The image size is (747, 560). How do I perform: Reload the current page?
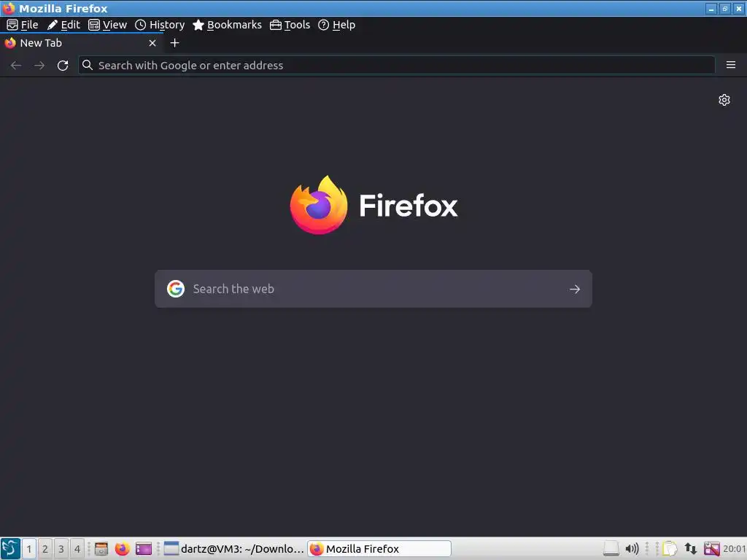tap(63, 65)
